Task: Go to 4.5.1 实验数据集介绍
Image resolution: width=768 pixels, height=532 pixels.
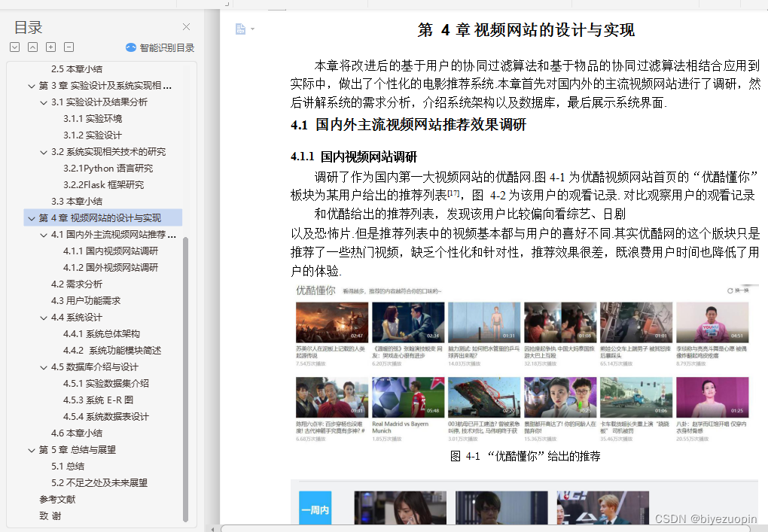Action: pos(106,384)
